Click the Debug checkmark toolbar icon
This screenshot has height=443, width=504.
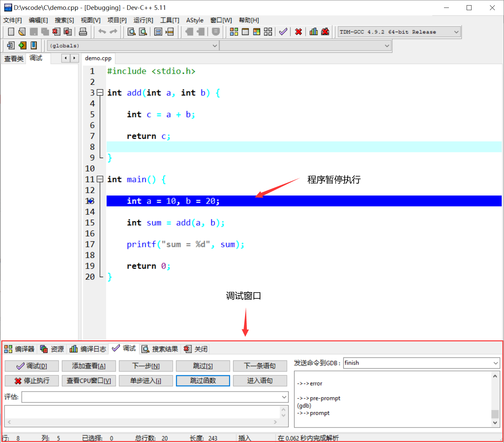(283, 32)
